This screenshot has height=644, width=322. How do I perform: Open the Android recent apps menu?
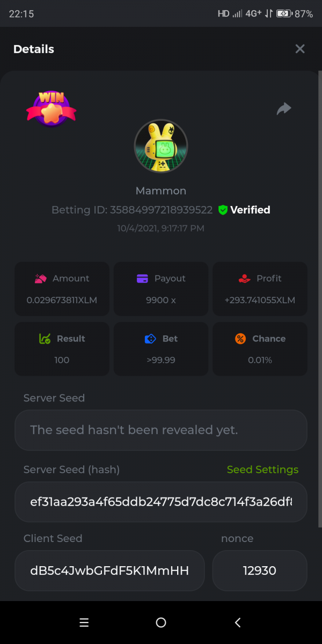(84, 623)
